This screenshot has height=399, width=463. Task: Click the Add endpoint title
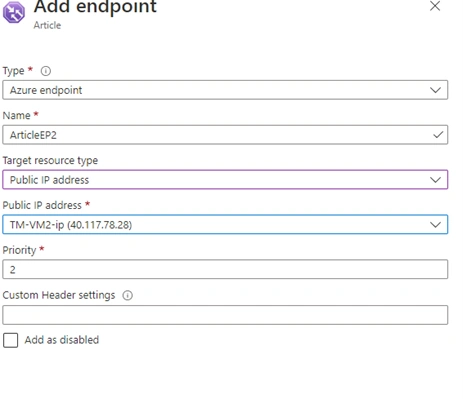tap(95, 7)
